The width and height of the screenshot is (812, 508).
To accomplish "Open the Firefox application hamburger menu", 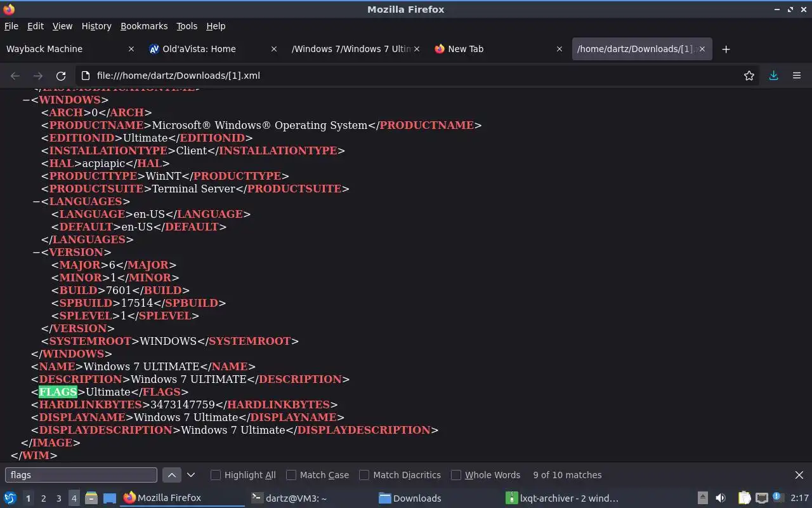I will (797, 76).
